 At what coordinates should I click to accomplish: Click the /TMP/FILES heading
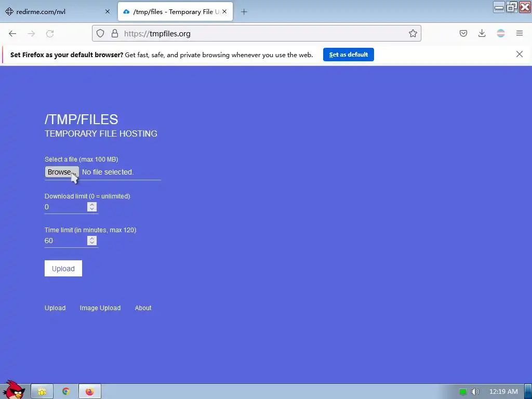tap(82, 119)
